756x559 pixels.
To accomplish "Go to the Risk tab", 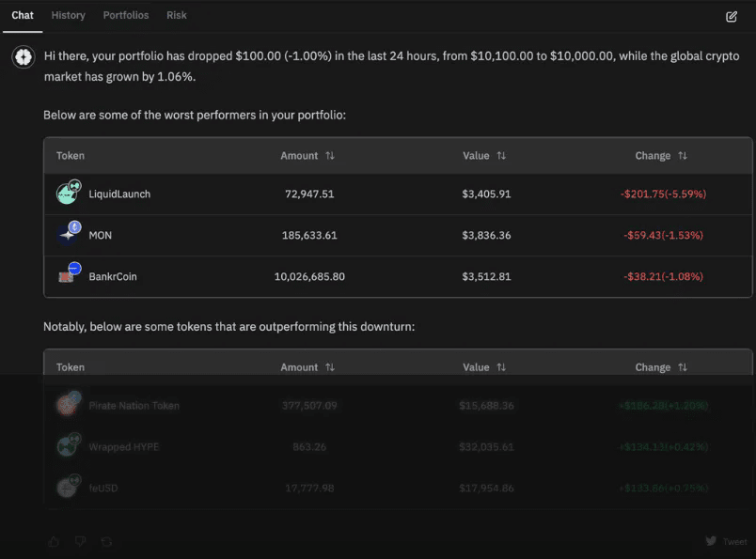I will [x=177, y=15].
